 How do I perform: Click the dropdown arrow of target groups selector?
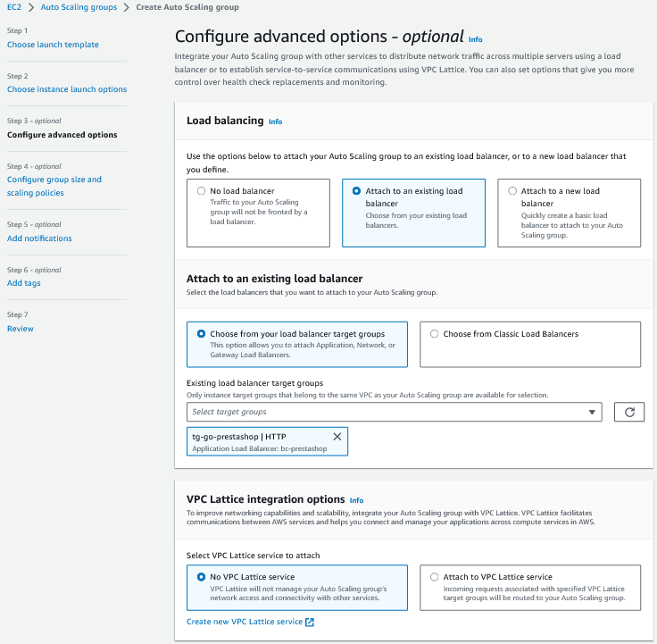592,412
